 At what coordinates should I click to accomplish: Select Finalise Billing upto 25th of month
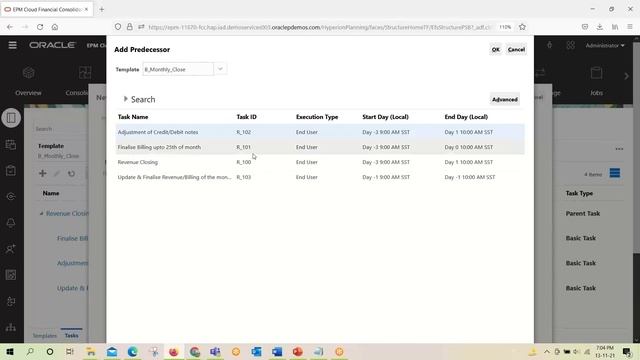click(x=320, y=147)
